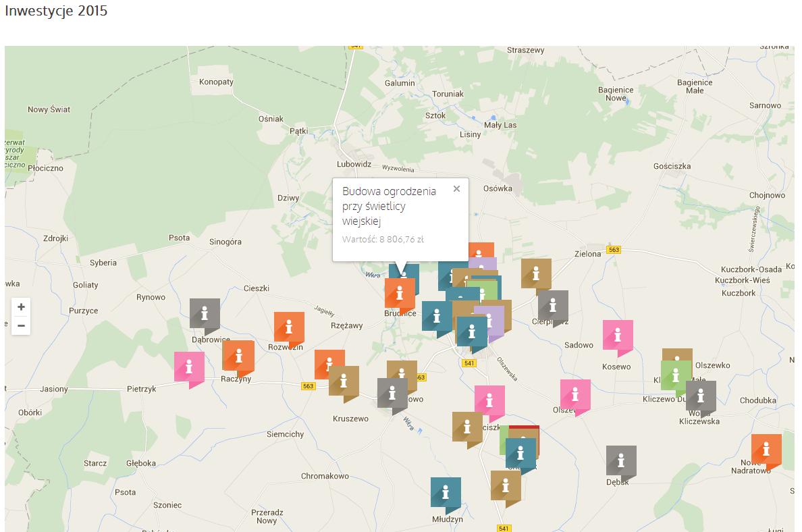Close the Budowa ogrodzenia info popup
The width and height of the screenshot is (802, 532).
click(x=456, y=189)
